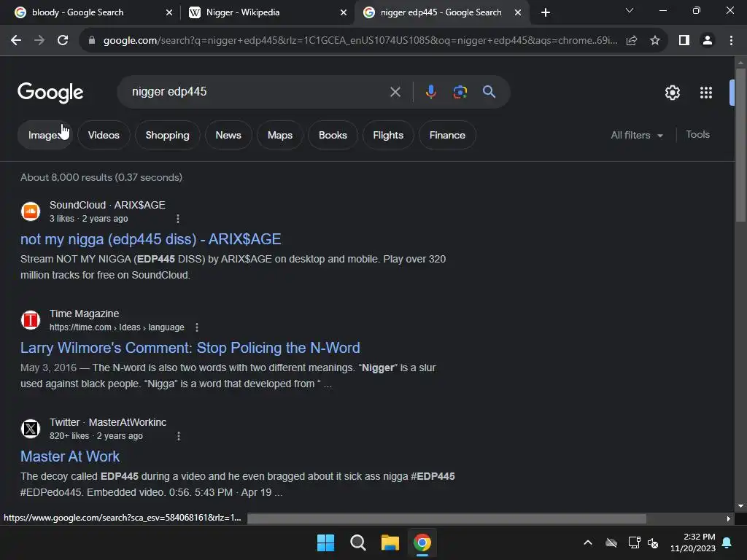This screenshot has height=560, width=747.
Task: Click the browser forward arrow
Action: coord(39,41)
